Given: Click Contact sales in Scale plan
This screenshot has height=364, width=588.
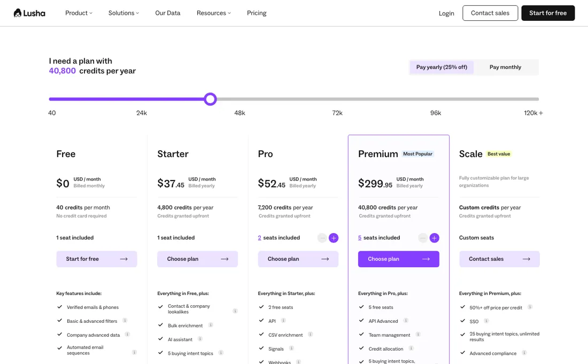Looking at the screenshot, I should point(499,259).
